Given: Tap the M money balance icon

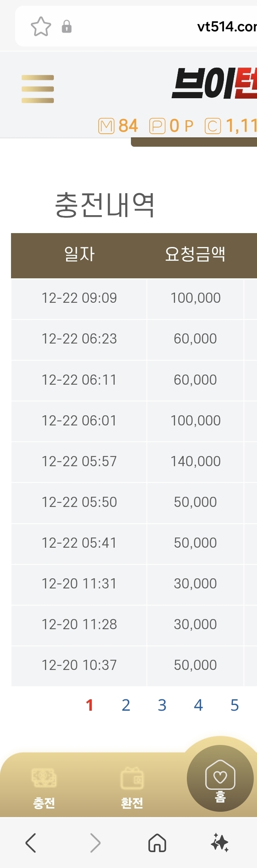Looking at the screenshot, I should 106,126.
